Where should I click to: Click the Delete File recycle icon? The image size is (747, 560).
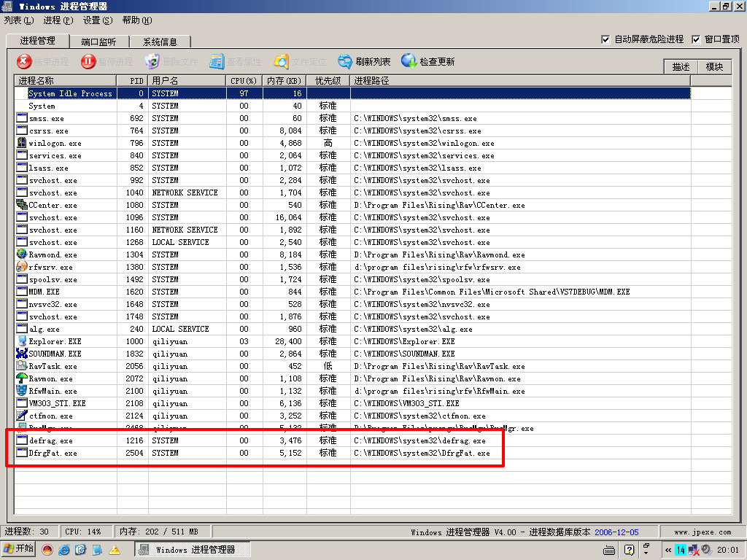click(x=152, y=61)
